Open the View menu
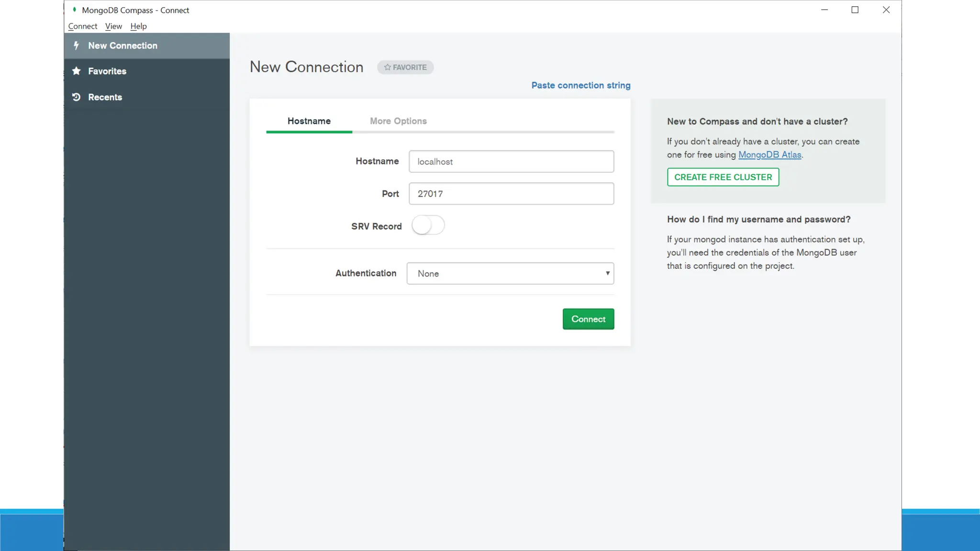Image resolution: width=980 pixels, height=551 pixels. tap(113, 26)
